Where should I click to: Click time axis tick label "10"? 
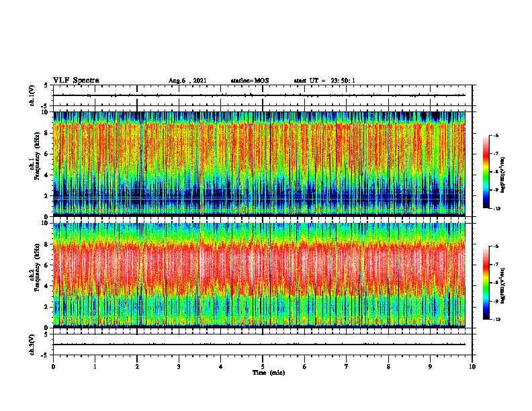[472, 367]
